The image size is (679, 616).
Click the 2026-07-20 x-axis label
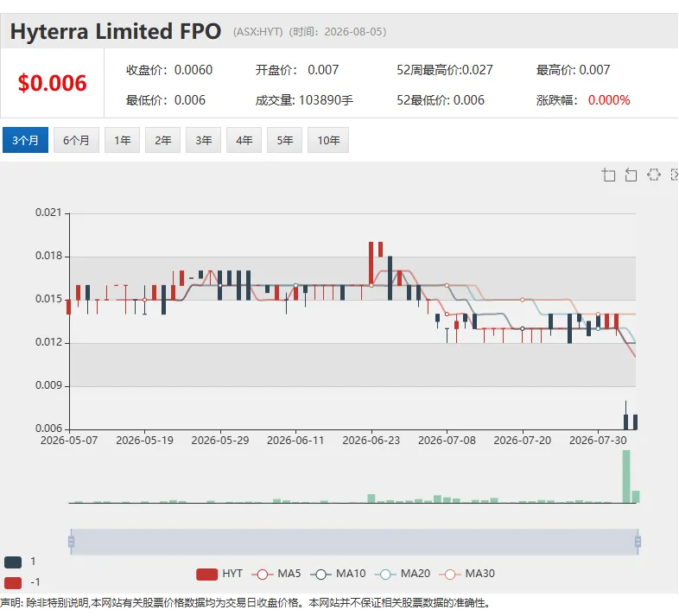click(x=523, y=441)
